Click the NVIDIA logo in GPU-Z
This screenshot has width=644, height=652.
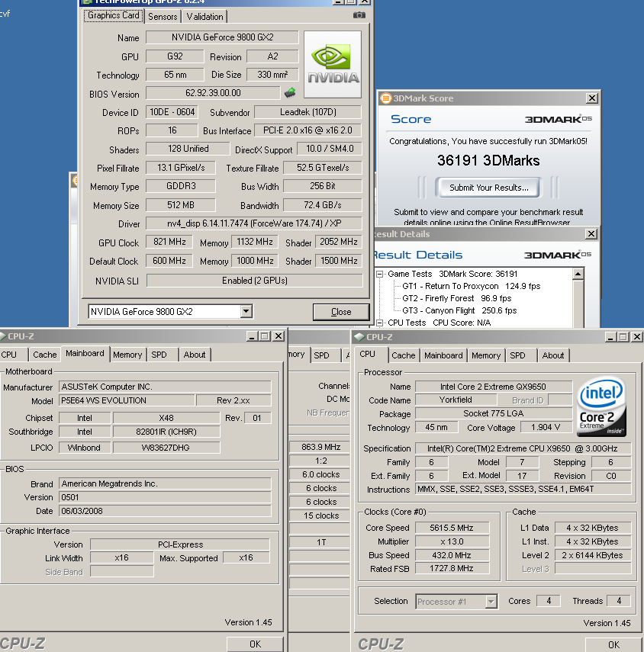[x=333, y=65]
